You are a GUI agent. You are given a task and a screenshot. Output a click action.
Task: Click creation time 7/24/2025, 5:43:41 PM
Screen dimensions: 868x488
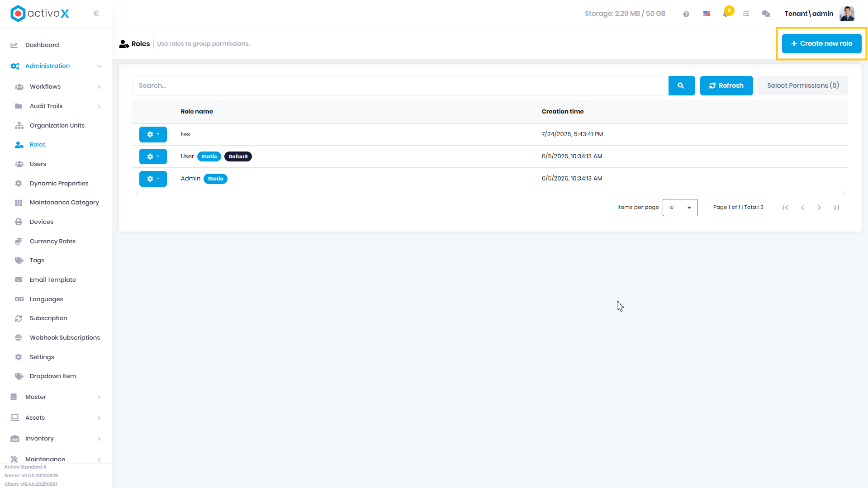572,134
